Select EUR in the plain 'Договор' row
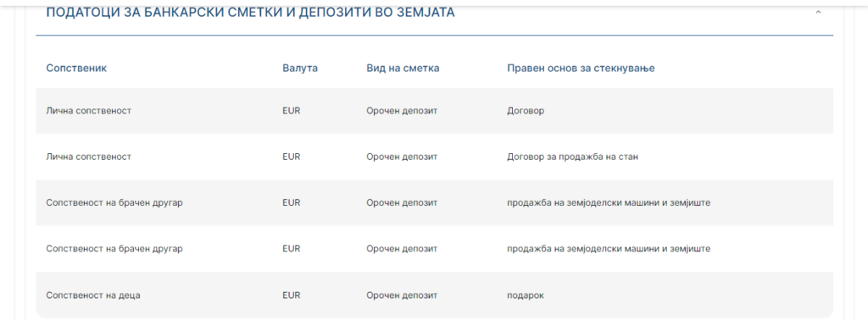The width and height of the screenshot is (868, 320). pyautogui.click(x=292, y=111)
